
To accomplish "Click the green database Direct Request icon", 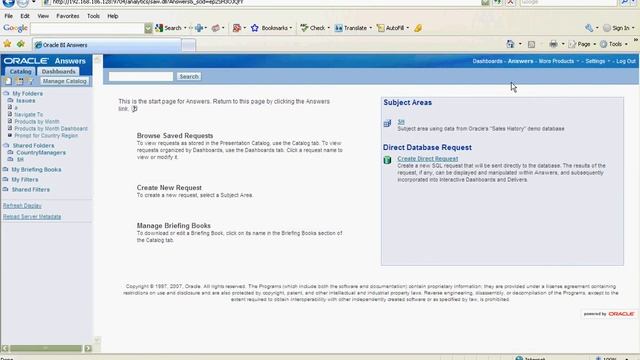I will 387,160.
